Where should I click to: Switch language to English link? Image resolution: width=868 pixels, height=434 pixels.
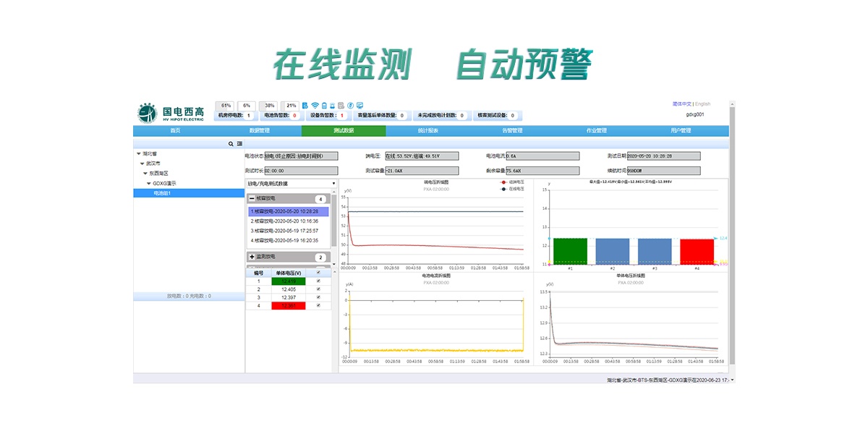pos(702,104)
